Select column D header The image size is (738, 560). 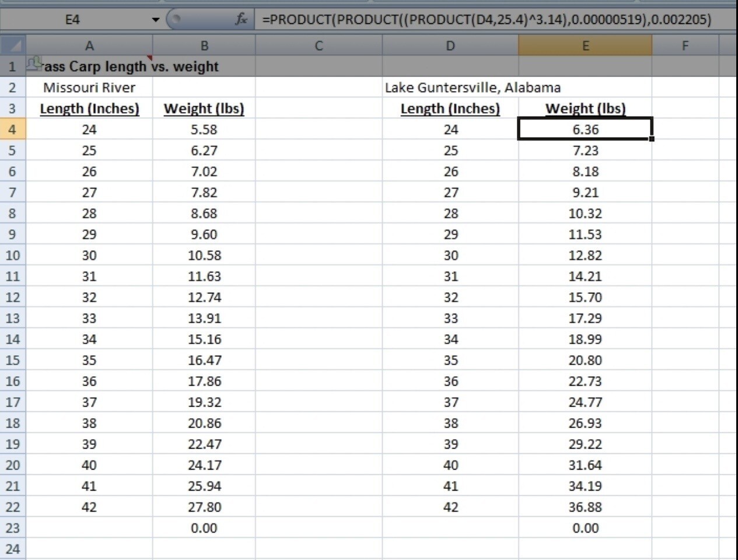450,45
